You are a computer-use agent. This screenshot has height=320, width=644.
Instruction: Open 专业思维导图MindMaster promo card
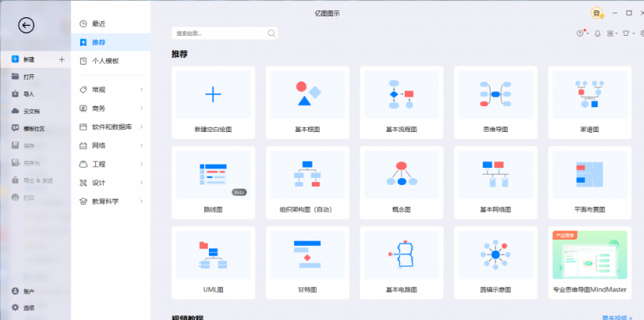point(589,263)
